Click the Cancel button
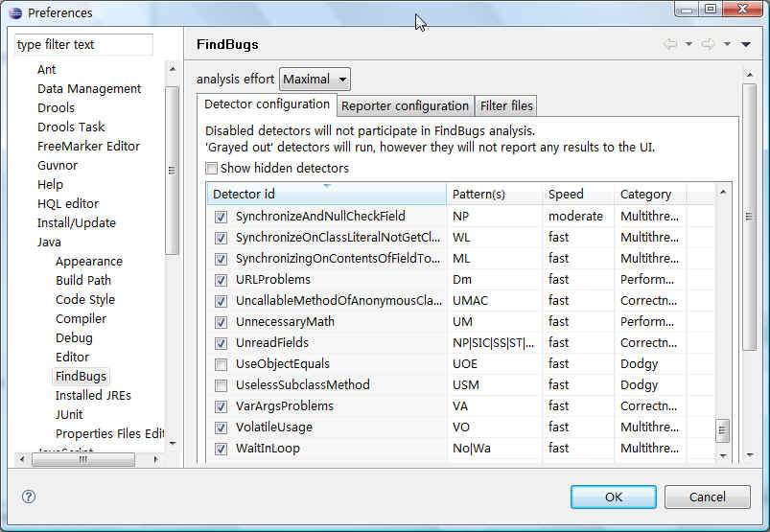Viewport: 770px width, 532px height. [707, 497]
